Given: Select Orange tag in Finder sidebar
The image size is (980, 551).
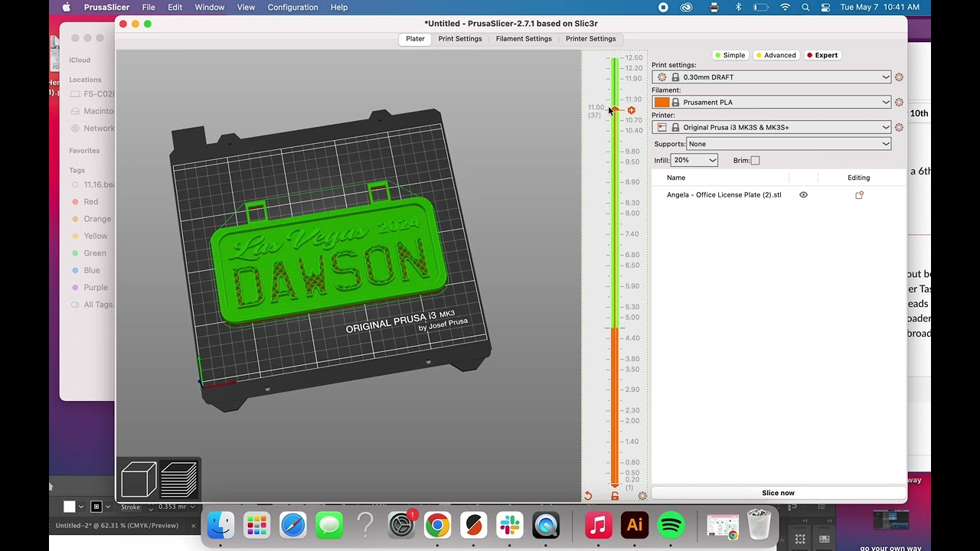Looking at the screenshot, I should pyautogui.click(x=97, y=219).
